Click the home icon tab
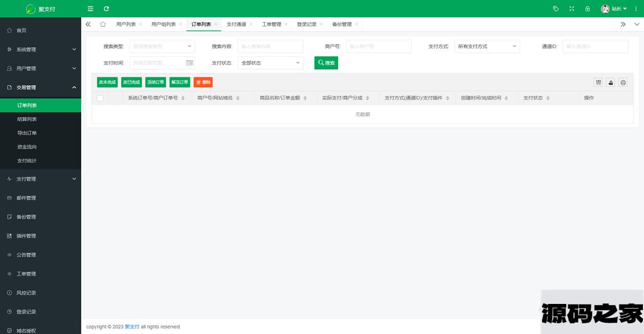This screenshot has width=644, height=334. coord(103,24)
